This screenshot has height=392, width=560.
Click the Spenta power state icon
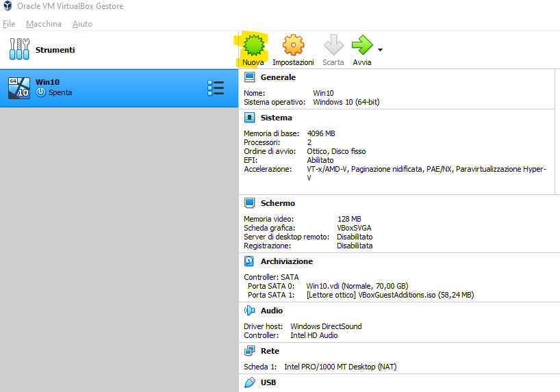pyautogui.click(x=41, y=92)
